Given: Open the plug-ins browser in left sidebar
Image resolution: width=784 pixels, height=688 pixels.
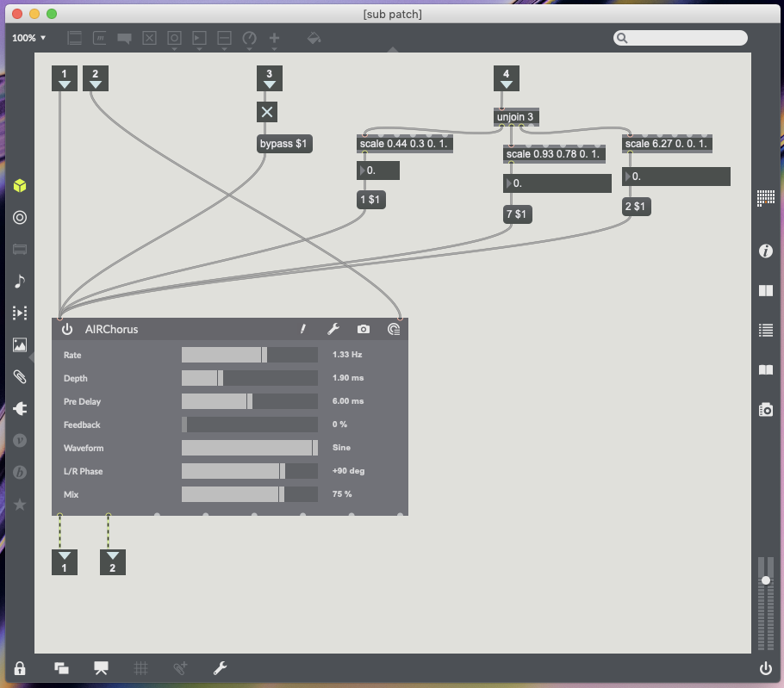Looking at the screenshot, I should pos(20,409).
